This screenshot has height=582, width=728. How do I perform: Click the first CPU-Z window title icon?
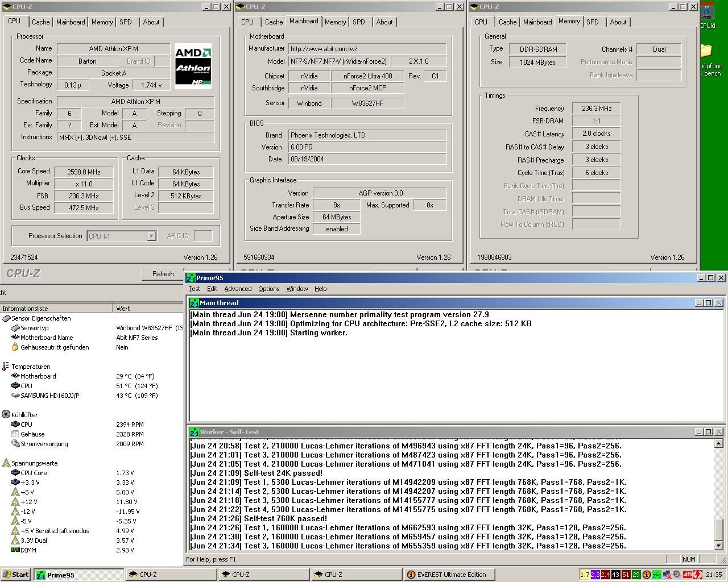coord(7,7)
